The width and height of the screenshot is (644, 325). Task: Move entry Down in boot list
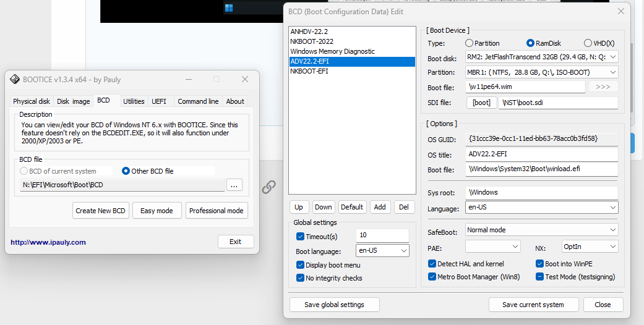pyautogui.click(x=323, y=207)
